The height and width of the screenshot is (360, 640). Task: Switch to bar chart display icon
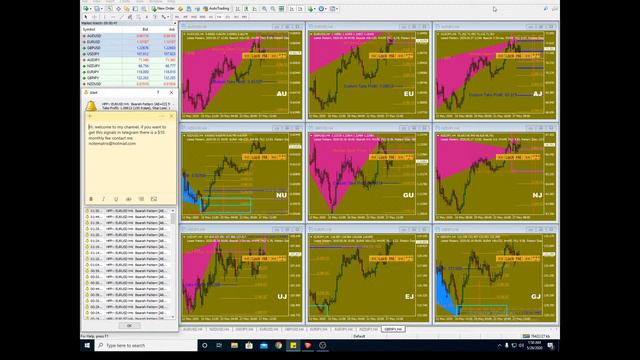point(237,9)
